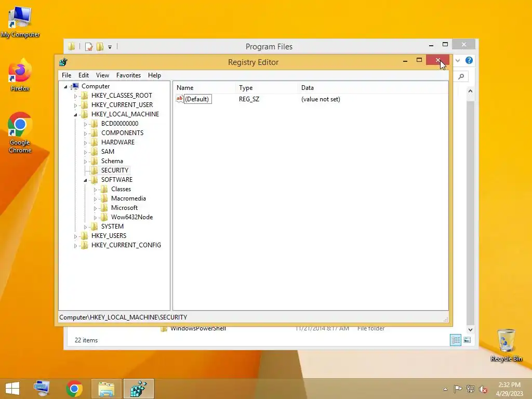Image resolution: width=532 pixels, height=399 pixels.
Task: Open the View menu in Registry Editor
Action: click(102, 75)
